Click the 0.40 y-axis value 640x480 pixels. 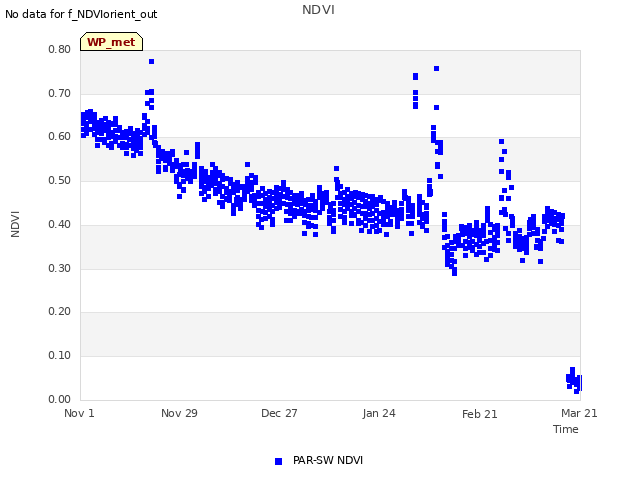pos(60,224)
